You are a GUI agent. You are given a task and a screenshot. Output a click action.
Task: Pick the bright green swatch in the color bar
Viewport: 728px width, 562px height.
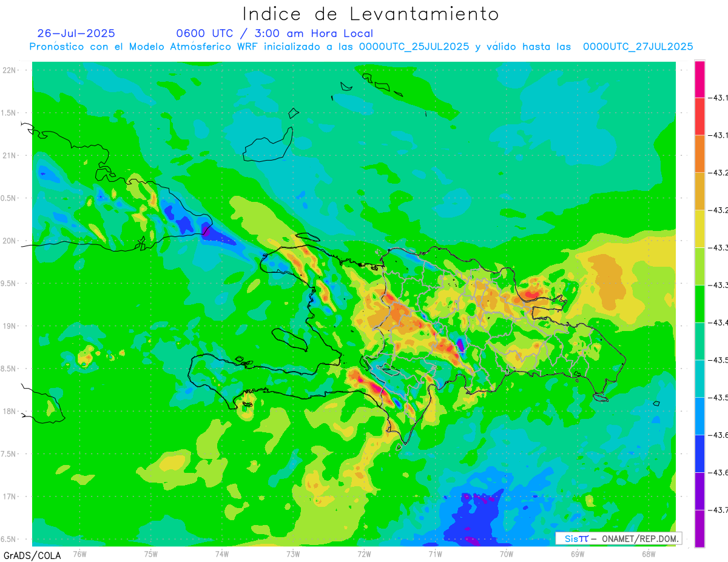click(699, 304)
